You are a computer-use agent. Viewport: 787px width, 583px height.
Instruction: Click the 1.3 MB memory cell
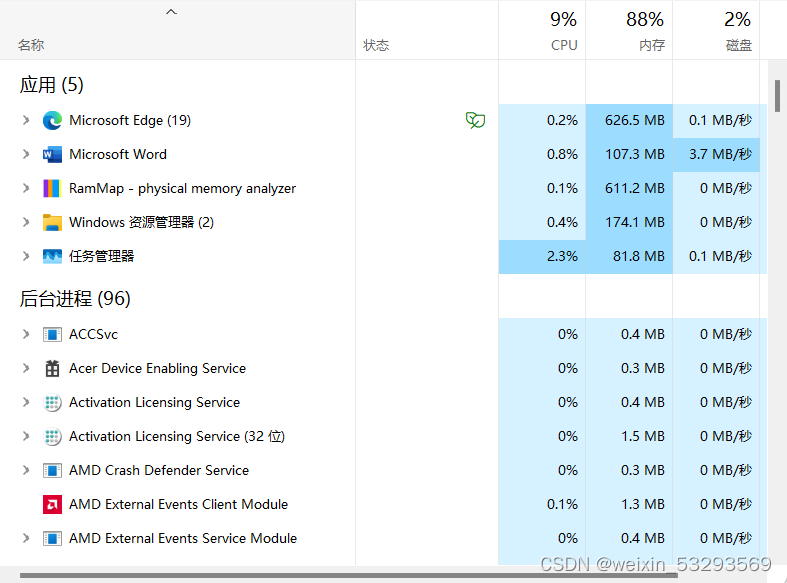629,505
